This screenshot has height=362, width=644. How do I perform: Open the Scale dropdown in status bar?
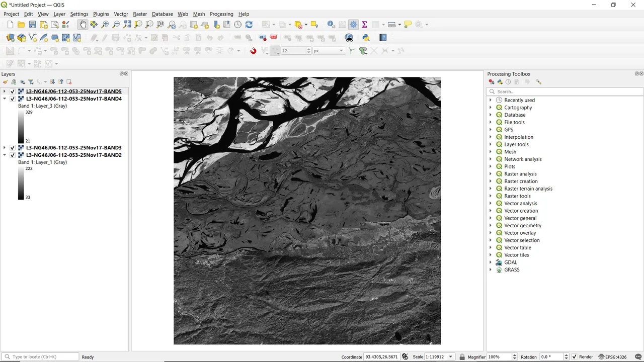point(451,357)
